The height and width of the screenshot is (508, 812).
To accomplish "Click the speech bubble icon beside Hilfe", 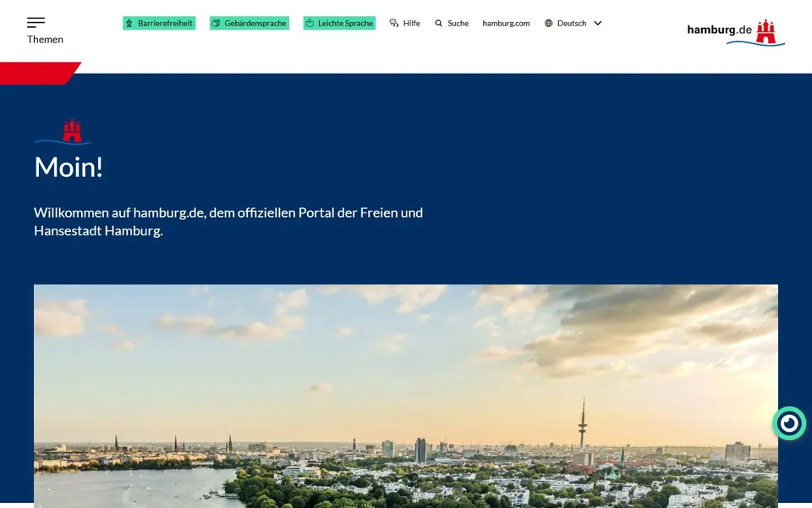I will coord(394,24).
